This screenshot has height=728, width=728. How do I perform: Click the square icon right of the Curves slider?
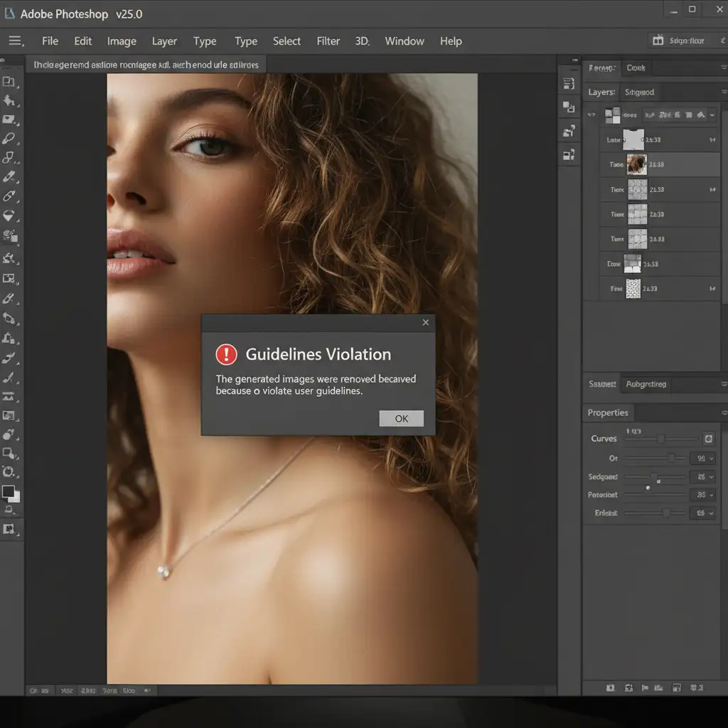(708, 439)
